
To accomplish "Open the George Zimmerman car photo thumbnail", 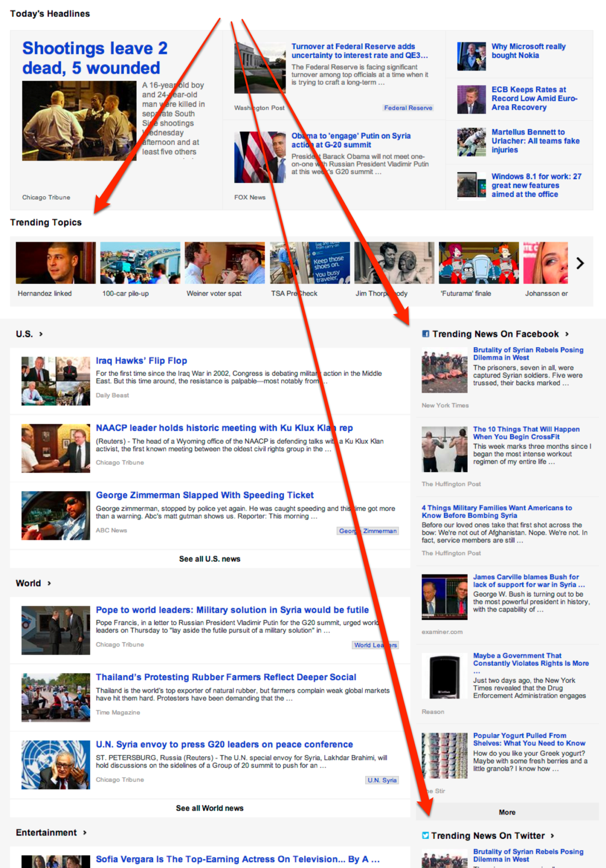I will tap(56, 515).
